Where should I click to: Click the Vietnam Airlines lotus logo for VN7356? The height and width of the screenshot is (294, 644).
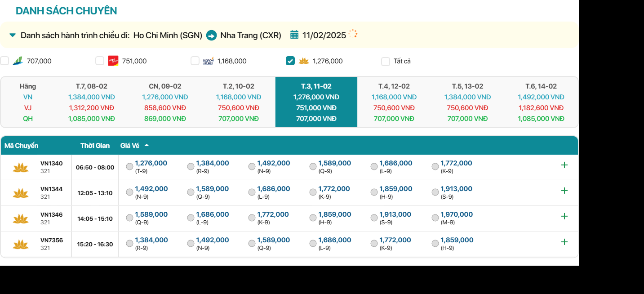tap(21, 245)
